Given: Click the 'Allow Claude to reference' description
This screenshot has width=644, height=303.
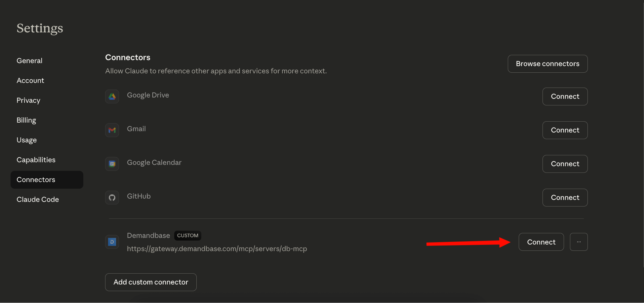Looking at the screenshot, I should [x=216, y=71].
